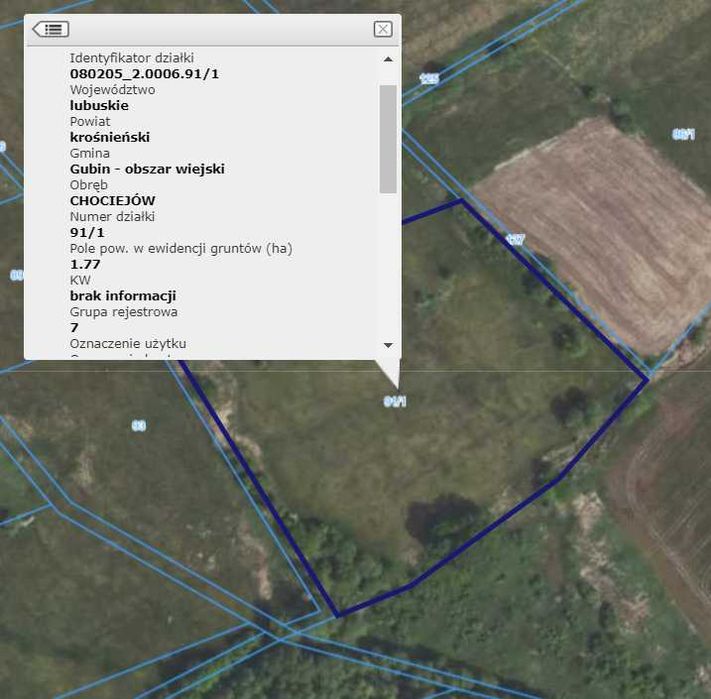This screenshot has width=711, height=699.
Task: Click the 'Identyfikator działki' label
Action: 131,58
